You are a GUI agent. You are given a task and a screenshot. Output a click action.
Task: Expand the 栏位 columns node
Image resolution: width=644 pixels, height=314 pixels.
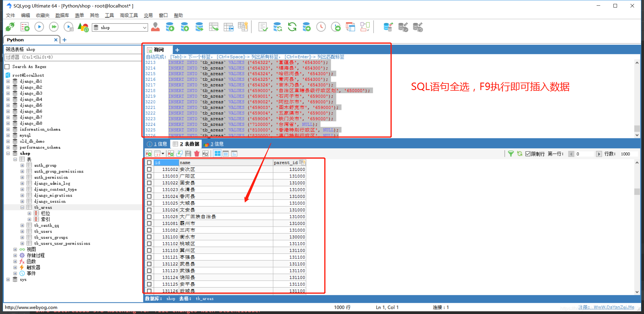click(x=29, y=213)
